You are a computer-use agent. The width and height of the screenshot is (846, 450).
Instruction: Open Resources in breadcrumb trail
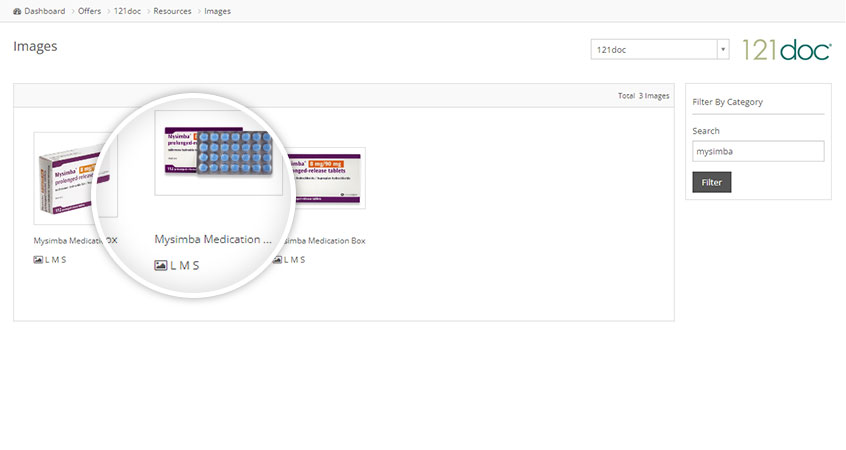click(172, 11)
